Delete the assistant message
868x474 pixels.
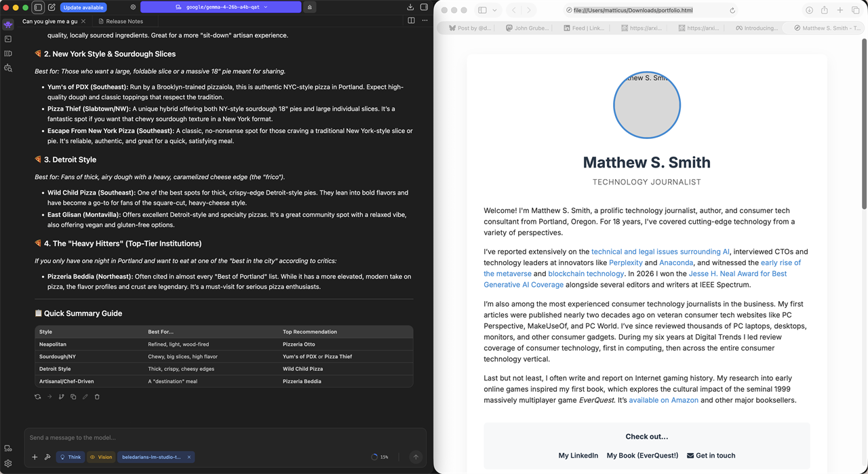(x=97, y=397)
